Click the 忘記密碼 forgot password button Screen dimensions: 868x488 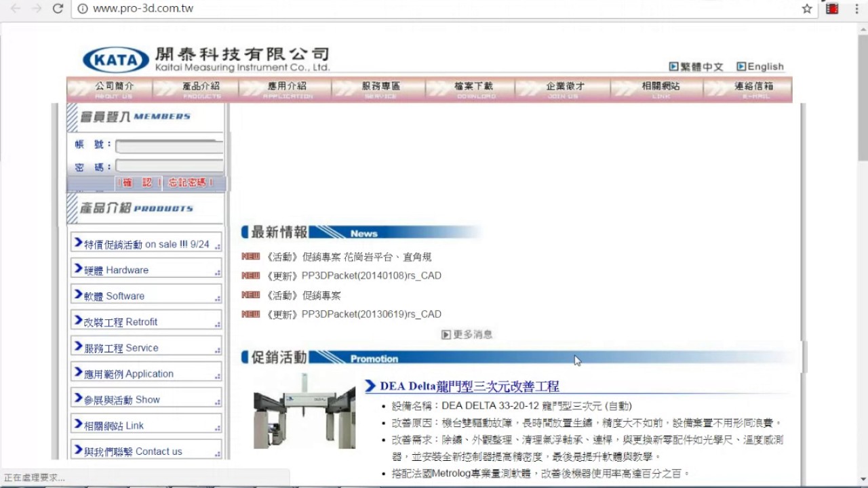pos(191,183)
